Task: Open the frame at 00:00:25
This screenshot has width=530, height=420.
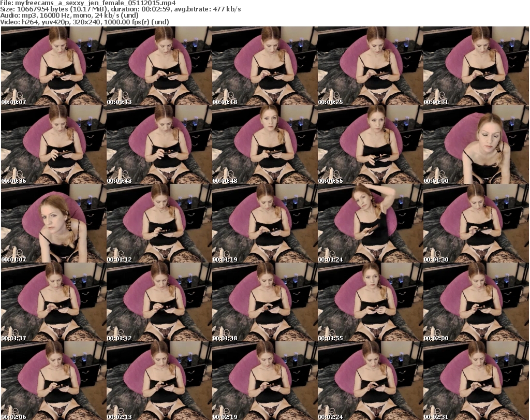Action: pyautogui.click(x=370, y=66)
